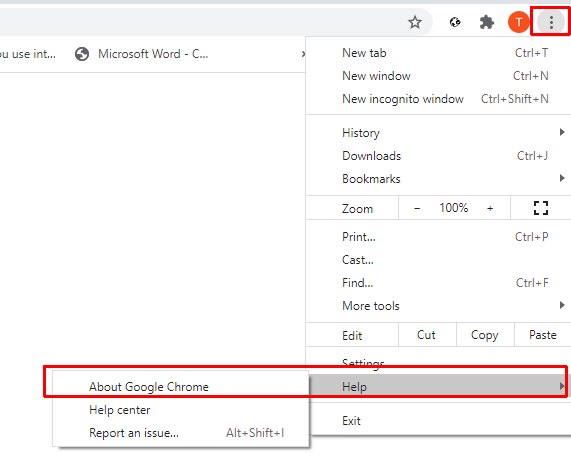
Task: Increase zoom with the plus button
Action: coord(490,208)
